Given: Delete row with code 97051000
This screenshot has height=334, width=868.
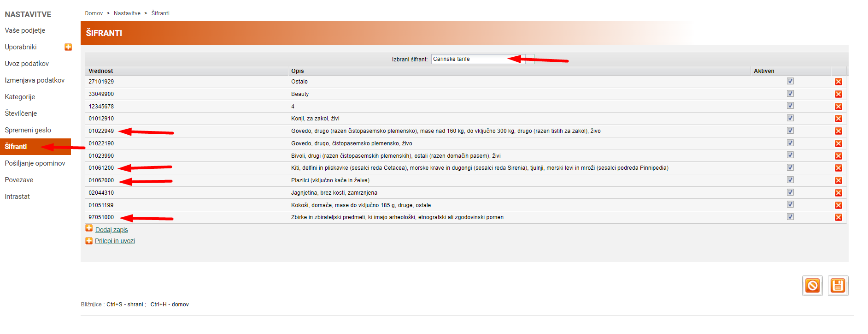Looking at the screenshot, I should (838, 217).
